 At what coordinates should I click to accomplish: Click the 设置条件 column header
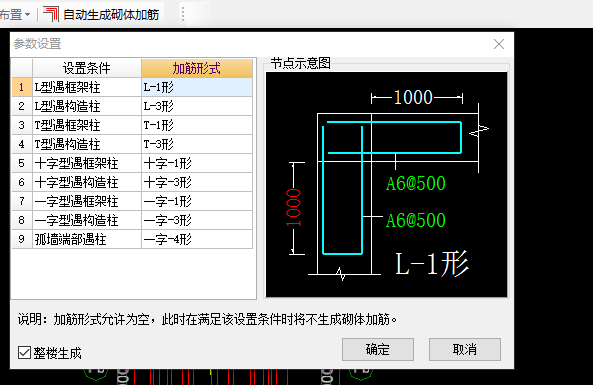pos(87,68)
